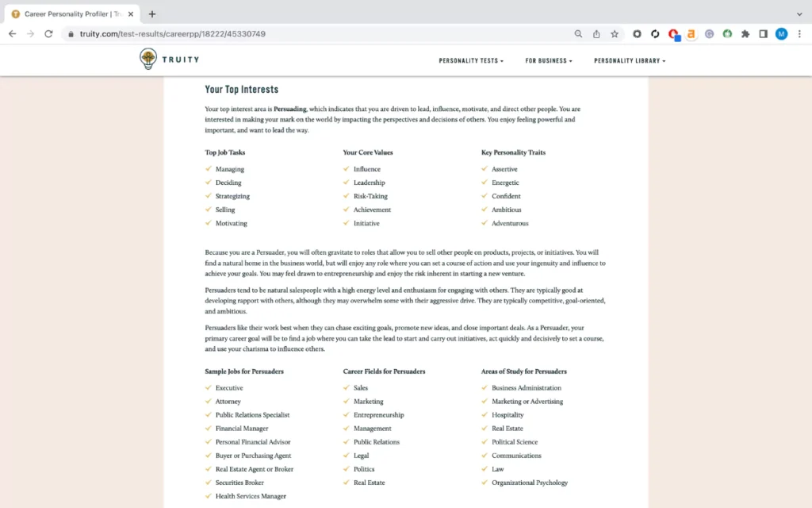Screen dimensions: 812x508
Task: Click the 'Key Personality Traits' heading
Action: click(513, 152)
